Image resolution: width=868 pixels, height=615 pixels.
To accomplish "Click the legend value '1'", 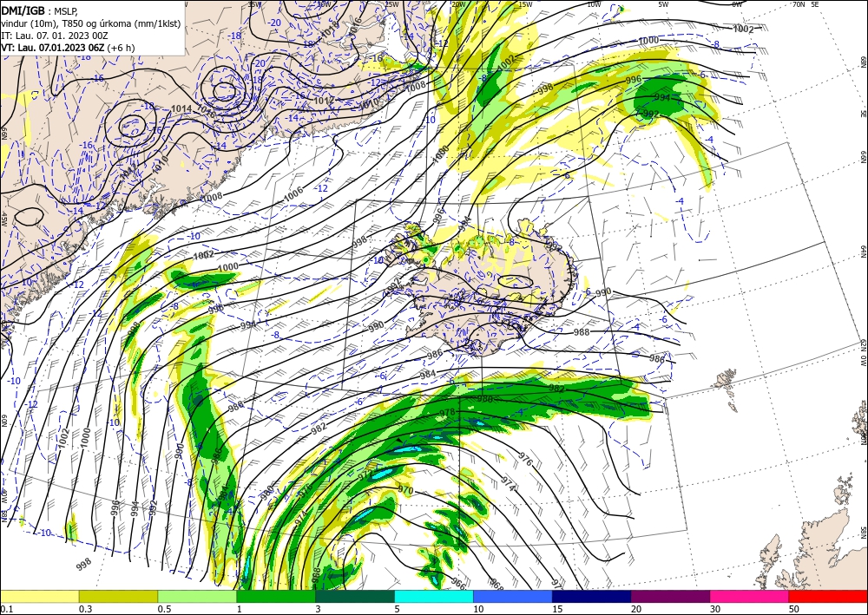I will [240, 609].
